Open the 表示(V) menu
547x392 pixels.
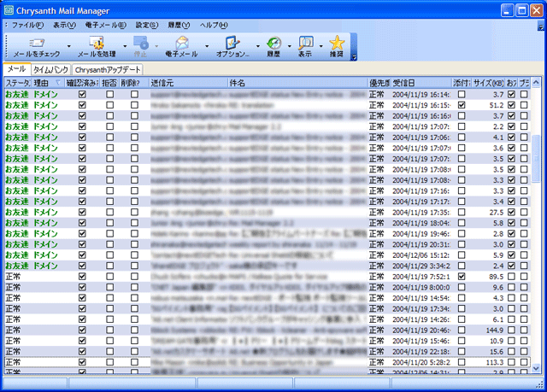point(65,25)
